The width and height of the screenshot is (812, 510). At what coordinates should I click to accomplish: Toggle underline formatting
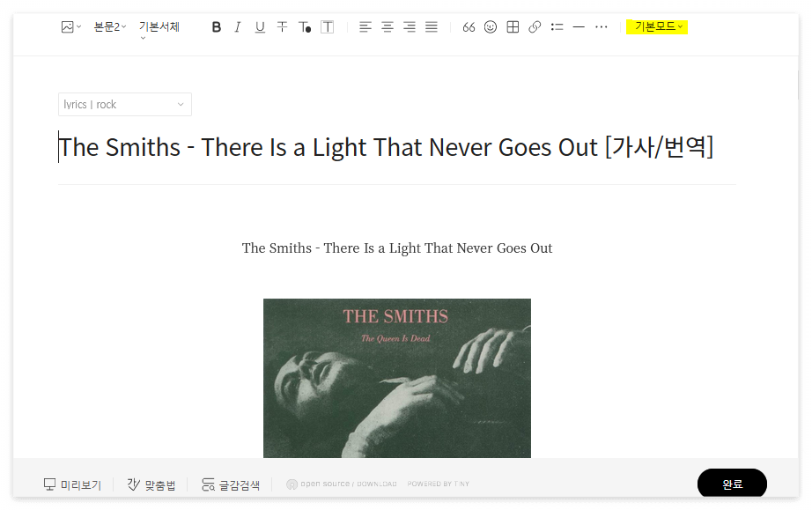tap(260, 27)
